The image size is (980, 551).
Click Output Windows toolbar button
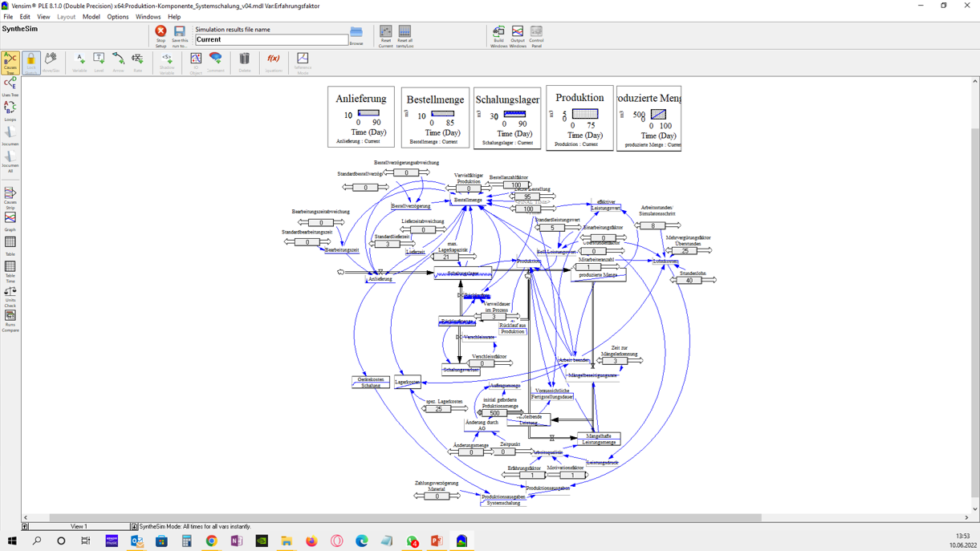click(x=518, y=34)
